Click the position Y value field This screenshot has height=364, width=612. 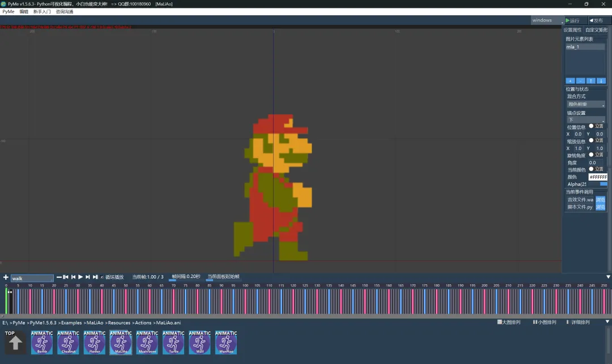(x=600, y=134)
